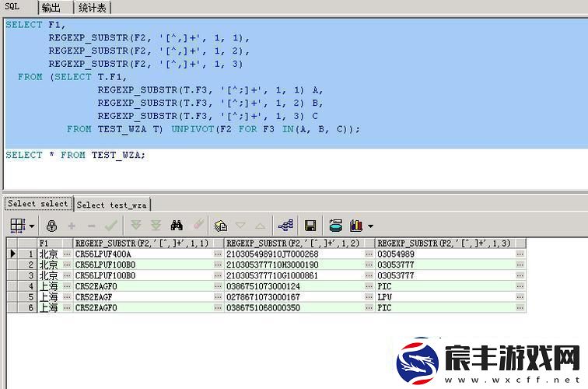Click the up triangle previous-record icon

260,226
